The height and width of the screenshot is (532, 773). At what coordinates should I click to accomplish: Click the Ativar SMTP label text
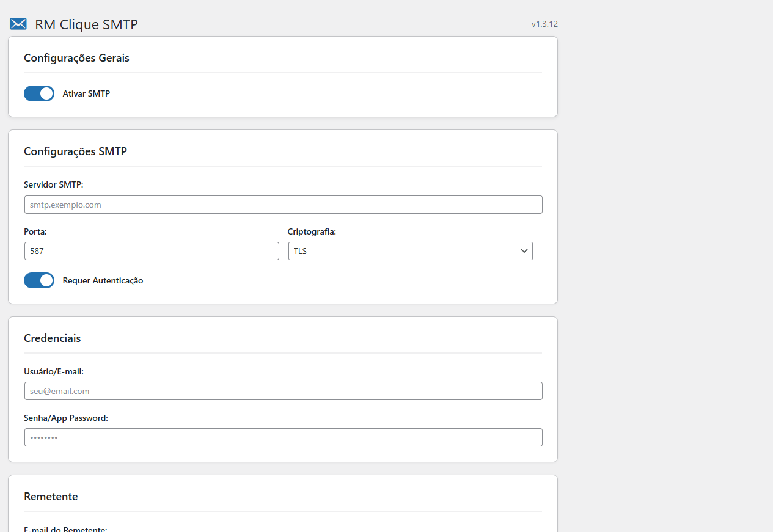coord(86,93)
